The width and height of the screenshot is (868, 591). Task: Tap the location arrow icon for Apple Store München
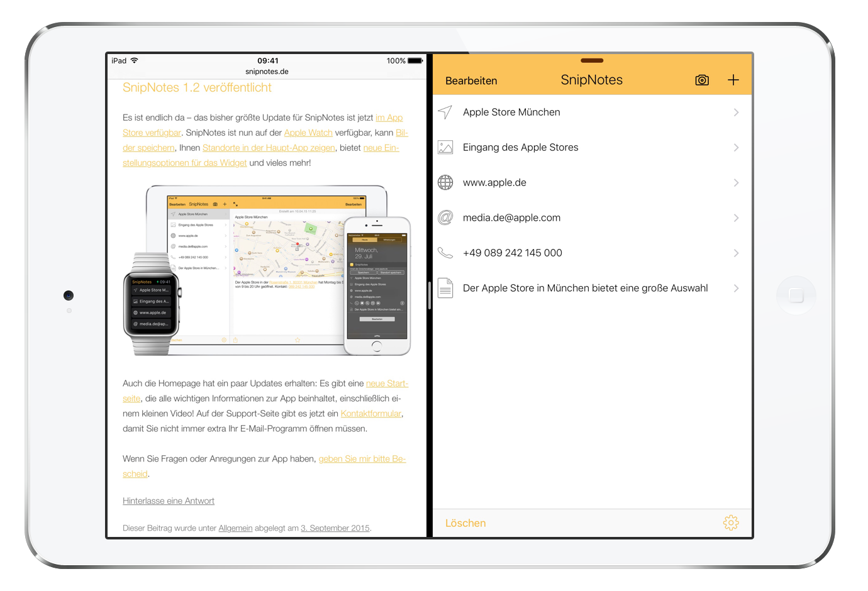pyautogui.click(x=445, y=112)
